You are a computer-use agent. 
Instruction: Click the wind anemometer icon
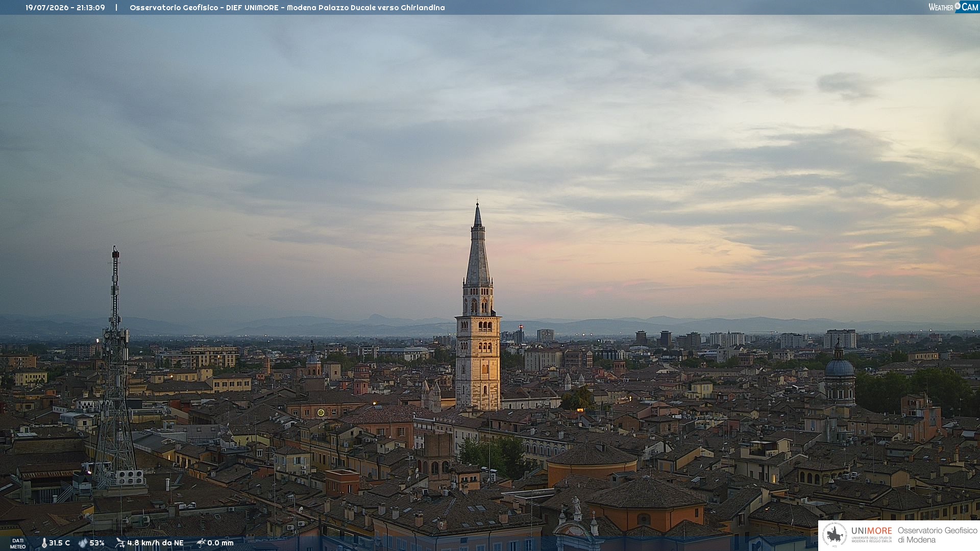pos(120,543)
